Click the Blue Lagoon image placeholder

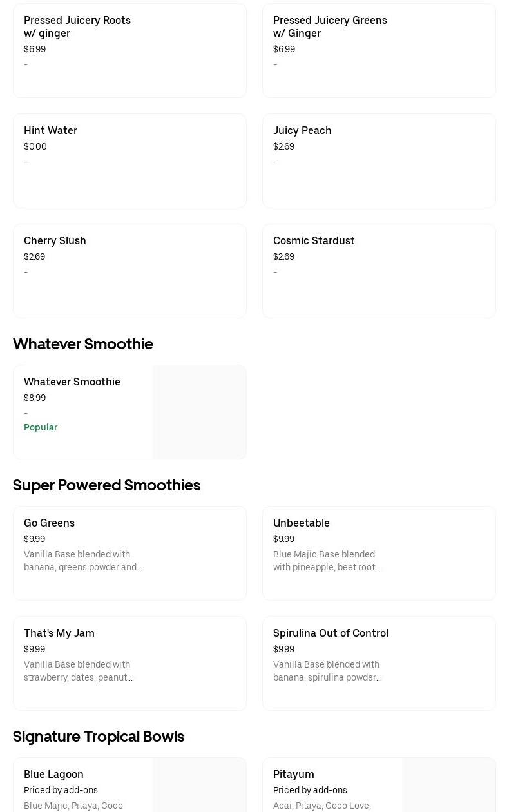[x=199, y=786]
